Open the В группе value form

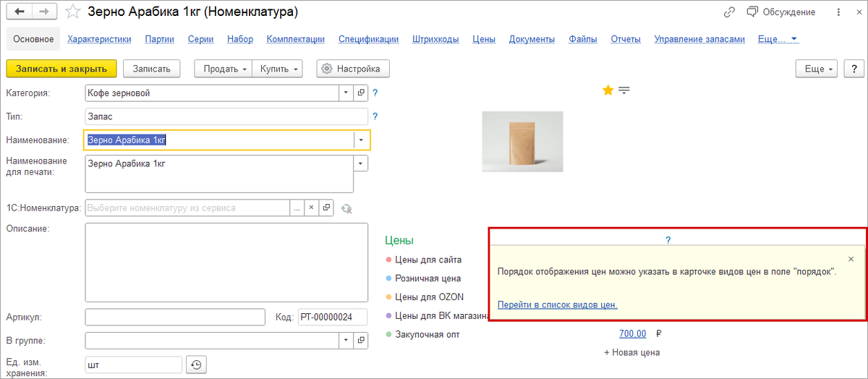tap(361, 339)
